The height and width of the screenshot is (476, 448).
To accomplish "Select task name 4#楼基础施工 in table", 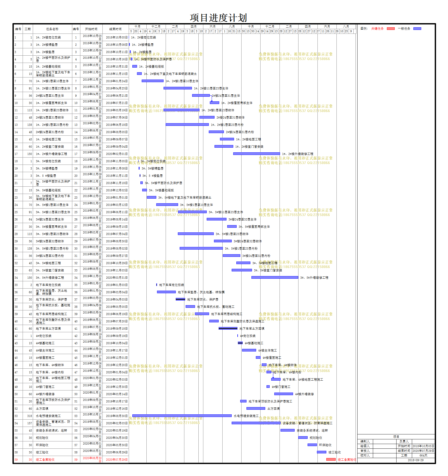I will pos(45,343).
